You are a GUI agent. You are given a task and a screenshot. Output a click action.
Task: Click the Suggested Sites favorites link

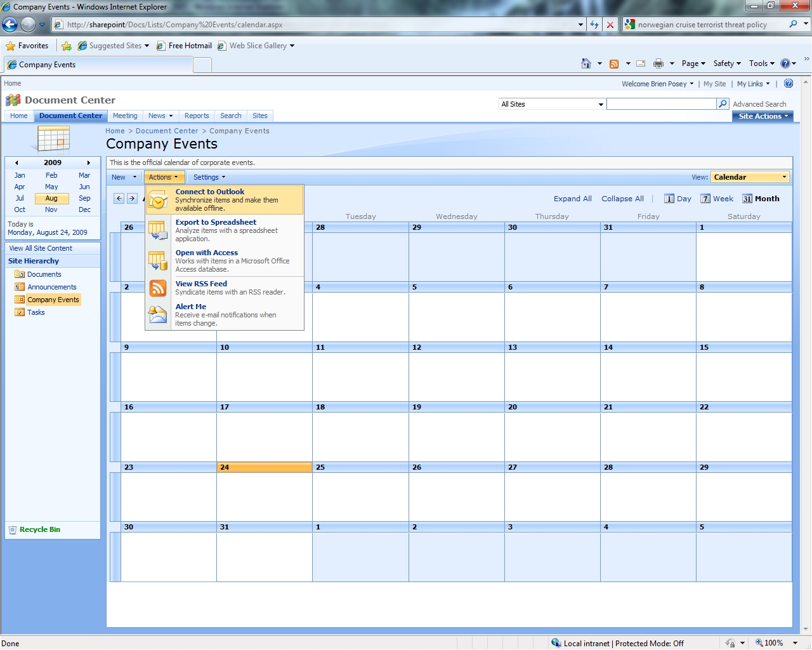(114, 46)
